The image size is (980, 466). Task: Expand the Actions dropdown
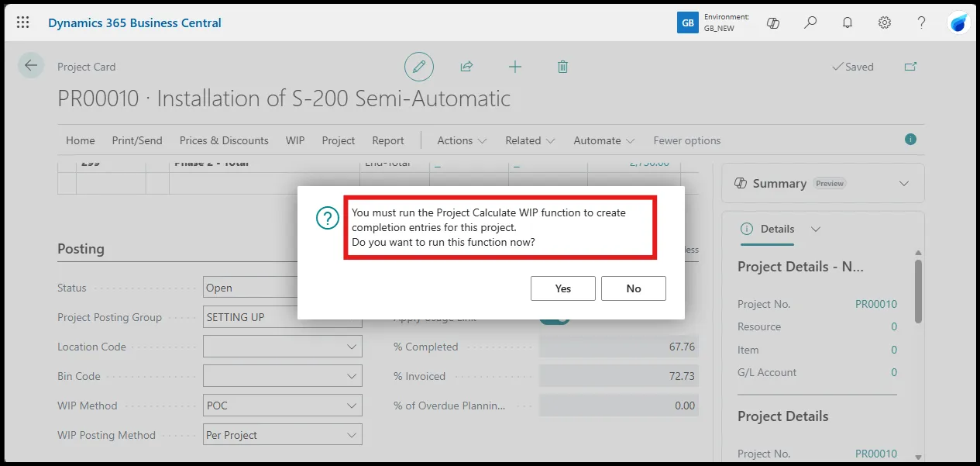click(462, 140)
